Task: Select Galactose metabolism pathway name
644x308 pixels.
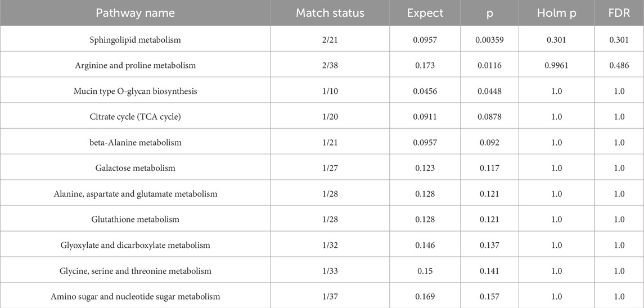Action: coord(135,168)
